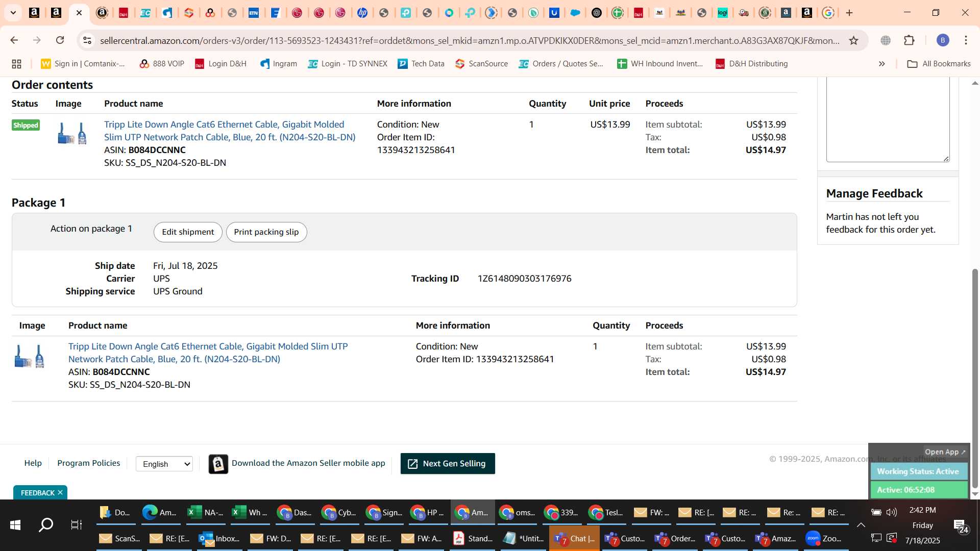Switch to the second Amazon tab
This screenshot has height=551, width=980.
(56, 13)
